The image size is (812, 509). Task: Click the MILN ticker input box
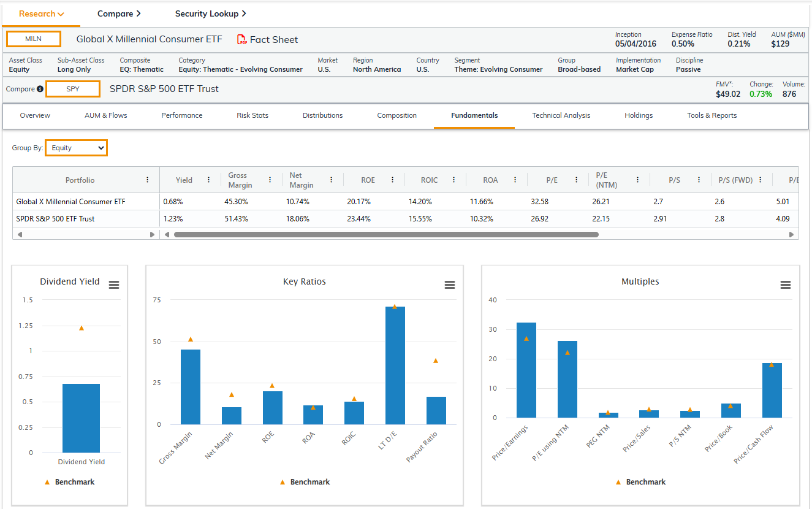[34, 39]
